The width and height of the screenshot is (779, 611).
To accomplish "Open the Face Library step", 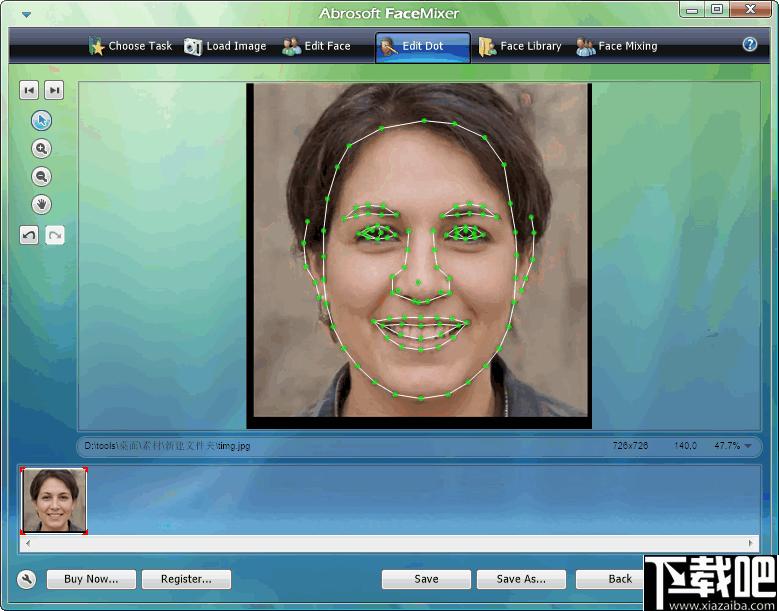I will [520, 46].
